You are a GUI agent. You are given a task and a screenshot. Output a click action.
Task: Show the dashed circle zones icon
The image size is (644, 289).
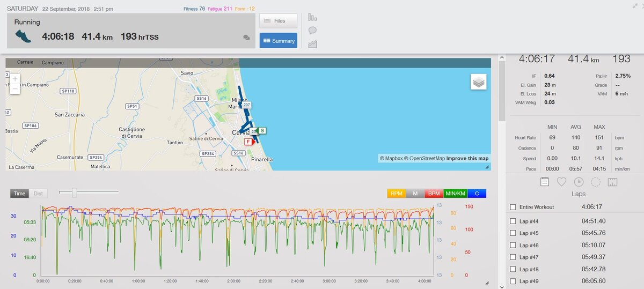point(595,182)
